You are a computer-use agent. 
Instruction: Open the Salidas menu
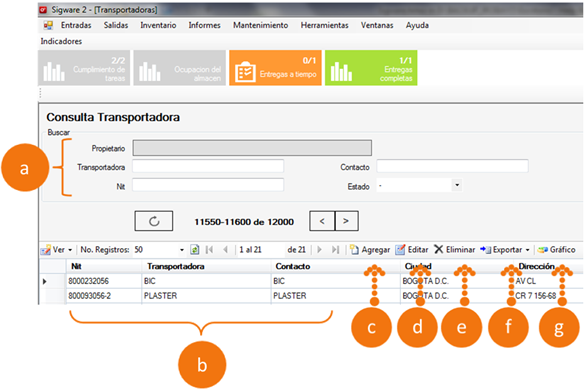[116, 25]
